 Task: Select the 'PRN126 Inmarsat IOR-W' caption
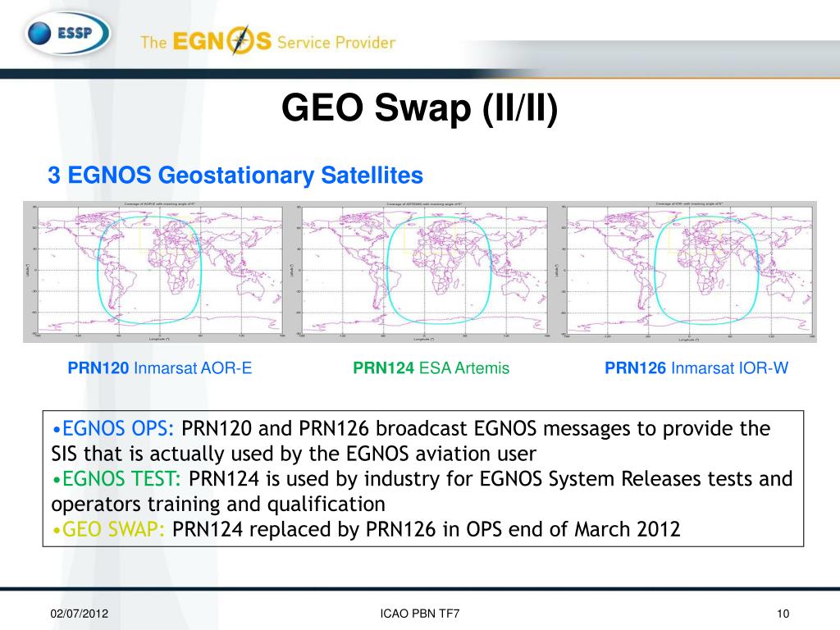(696, 368)
